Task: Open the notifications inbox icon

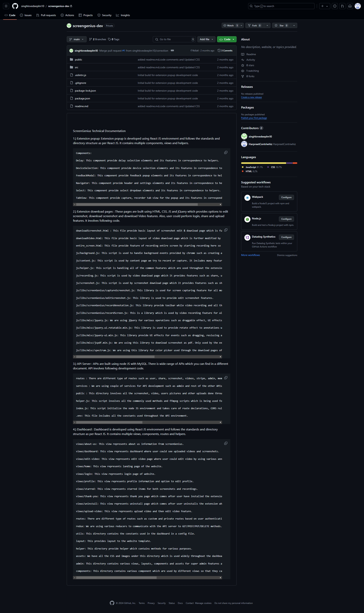Action: 350,6
